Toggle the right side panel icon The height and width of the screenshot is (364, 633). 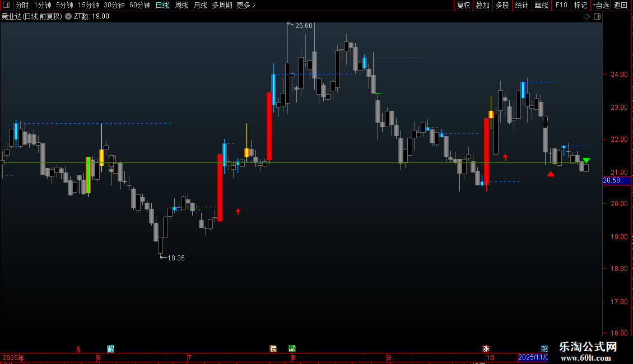point(597,17)
